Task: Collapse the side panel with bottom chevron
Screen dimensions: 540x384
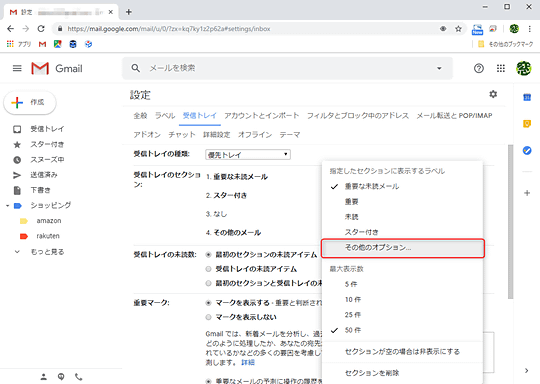Action: pos(527,371)
